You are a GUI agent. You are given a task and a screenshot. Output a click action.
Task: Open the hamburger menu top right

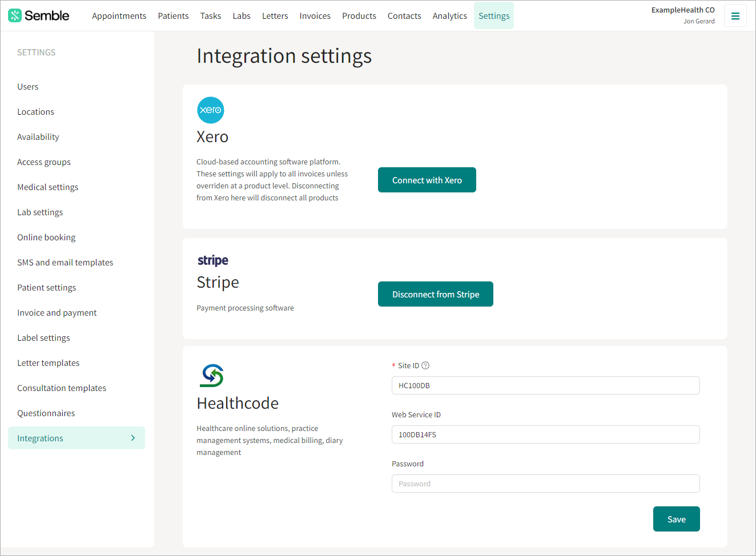point(735,15)
